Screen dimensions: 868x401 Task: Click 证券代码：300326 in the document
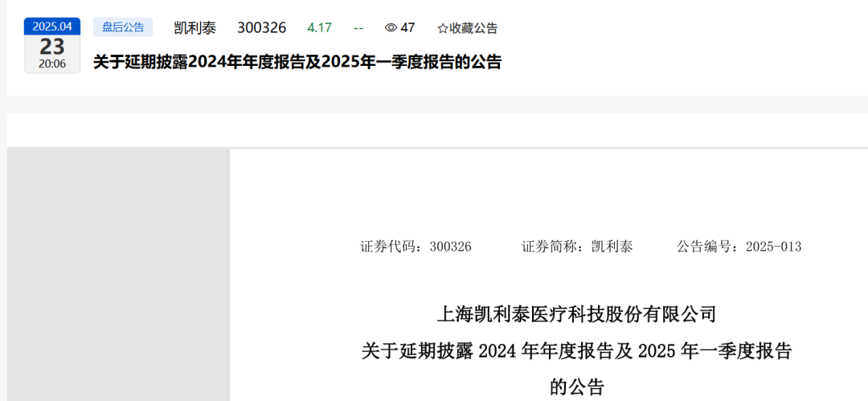pos(416,247)
